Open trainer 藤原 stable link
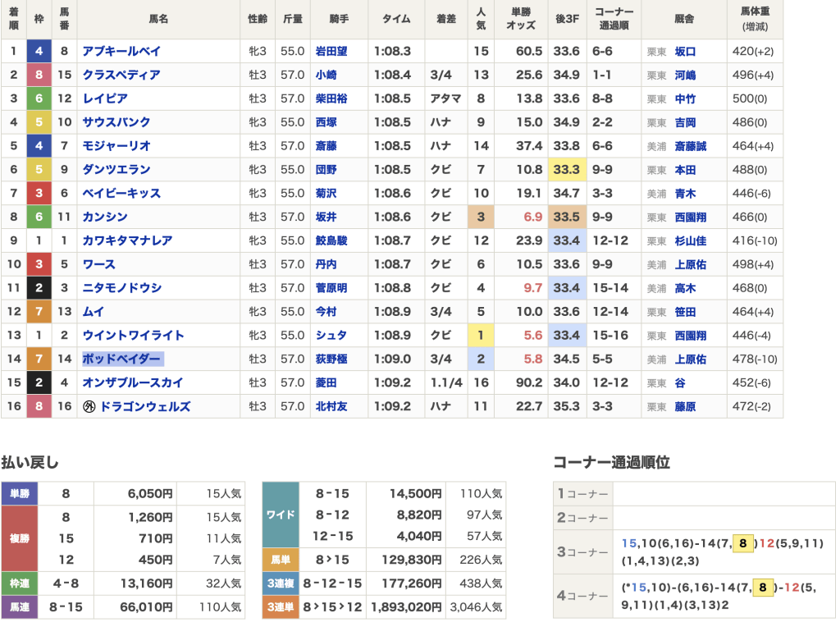Image resolution: width=840 pixels, height=627 pixels. [x=685, y=406]
